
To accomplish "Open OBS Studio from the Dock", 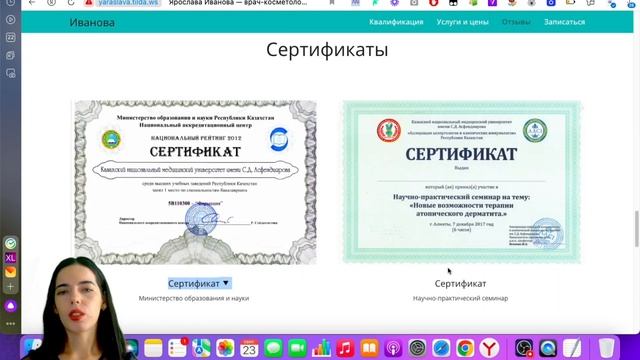I will (x=524, y=349).
